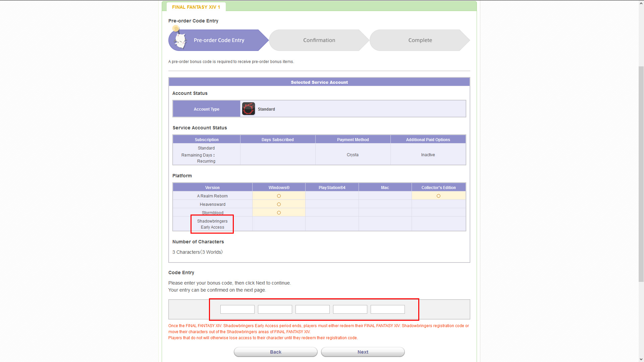Click the Standard account type text

(266, 109)
